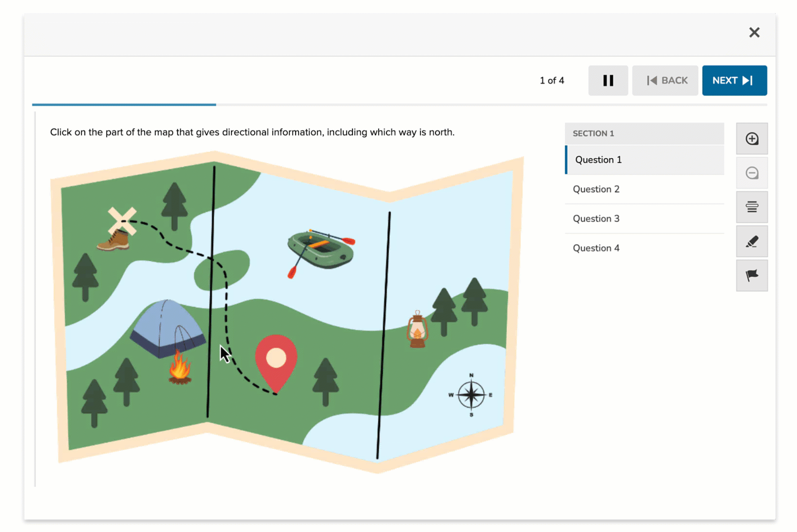Click the zoom in magnifier icon
The image size is (797, 532).
tap(751, 139)
